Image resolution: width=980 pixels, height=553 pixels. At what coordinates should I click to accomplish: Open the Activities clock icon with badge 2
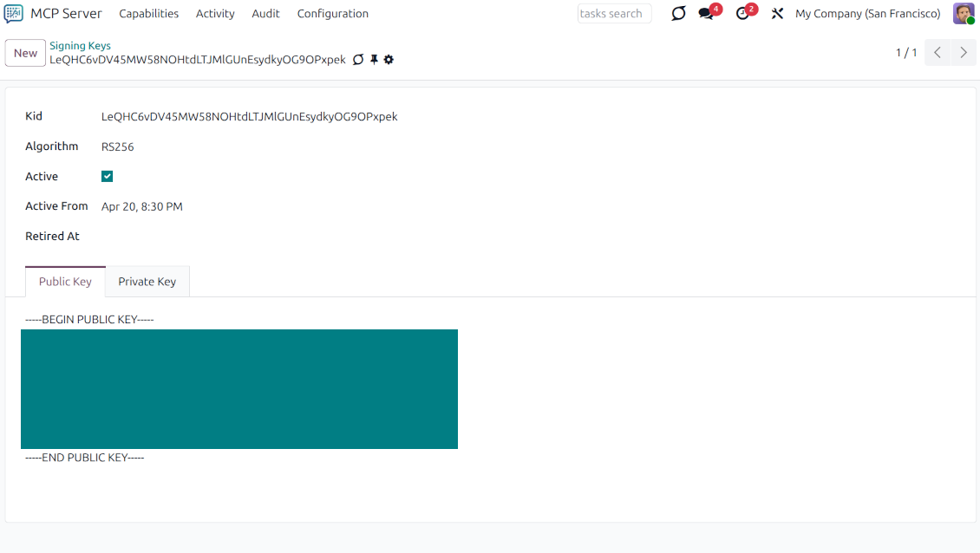tap(743, 13)
